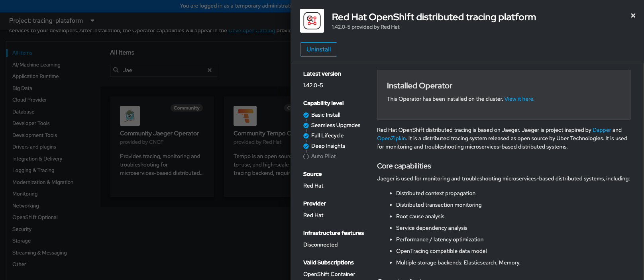Screen dimensions: 644x280
Task: Select the Development Tools category
Action: (35, 135)
